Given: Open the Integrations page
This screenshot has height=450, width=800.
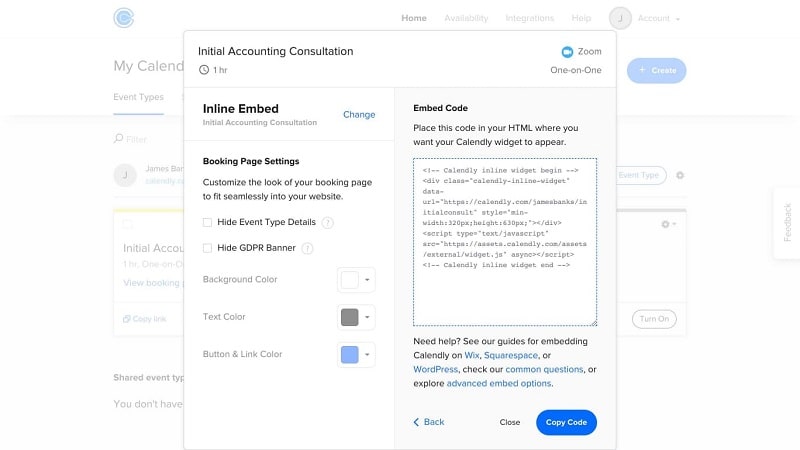Looking at the screenshot, I should tap(530, 18).
